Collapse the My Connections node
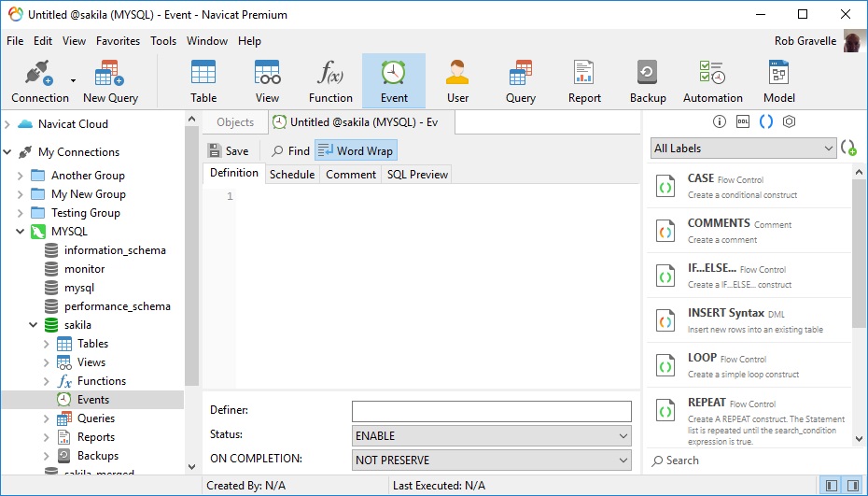 click(x=7, y=152)
